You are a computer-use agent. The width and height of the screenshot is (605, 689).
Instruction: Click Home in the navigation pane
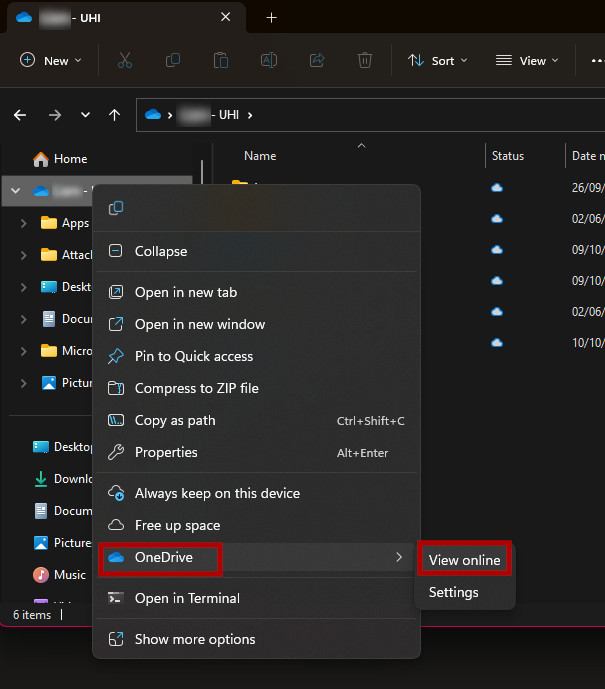tap(70, 159)
